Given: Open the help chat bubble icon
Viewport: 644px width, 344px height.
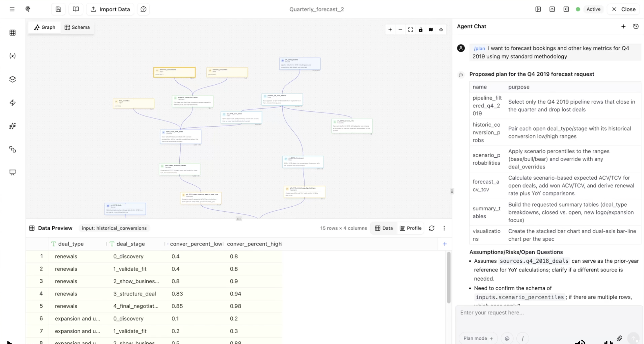Looking at the screenshot, I should (143, 9).
